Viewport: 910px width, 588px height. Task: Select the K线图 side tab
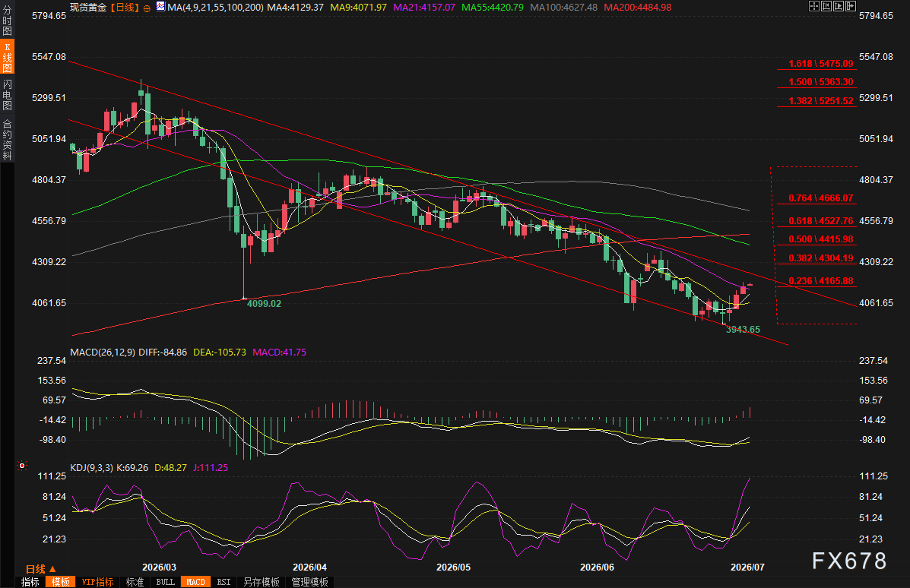tap(7, 57)
